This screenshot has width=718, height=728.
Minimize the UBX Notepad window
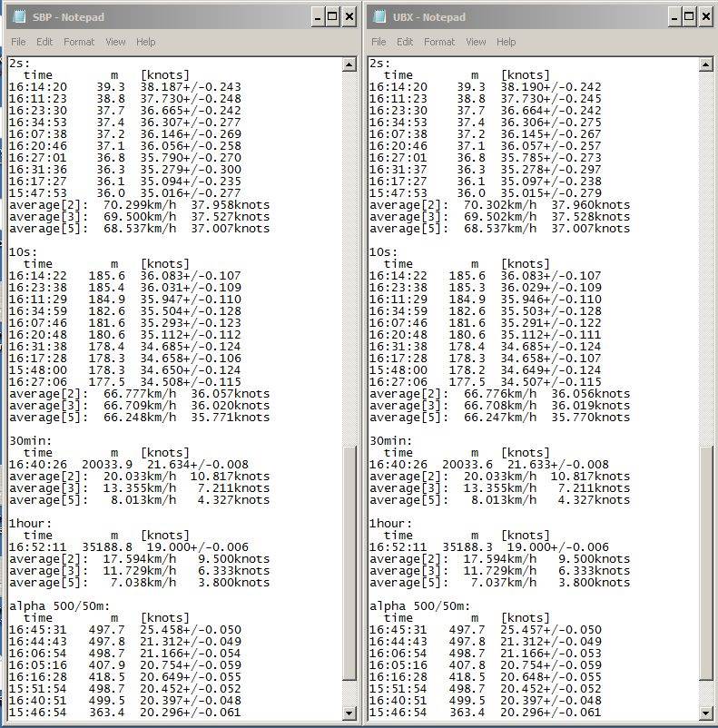click(x=676, y=17)
